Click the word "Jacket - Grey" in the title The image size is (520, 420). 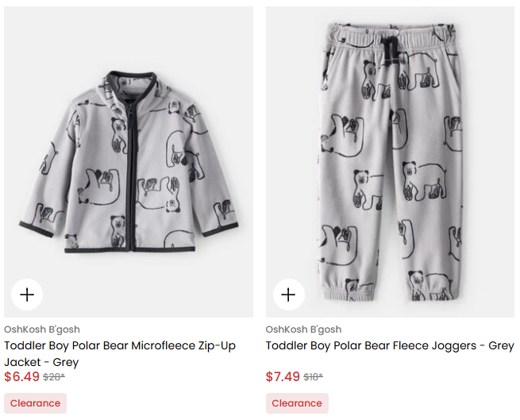[41, 362]
